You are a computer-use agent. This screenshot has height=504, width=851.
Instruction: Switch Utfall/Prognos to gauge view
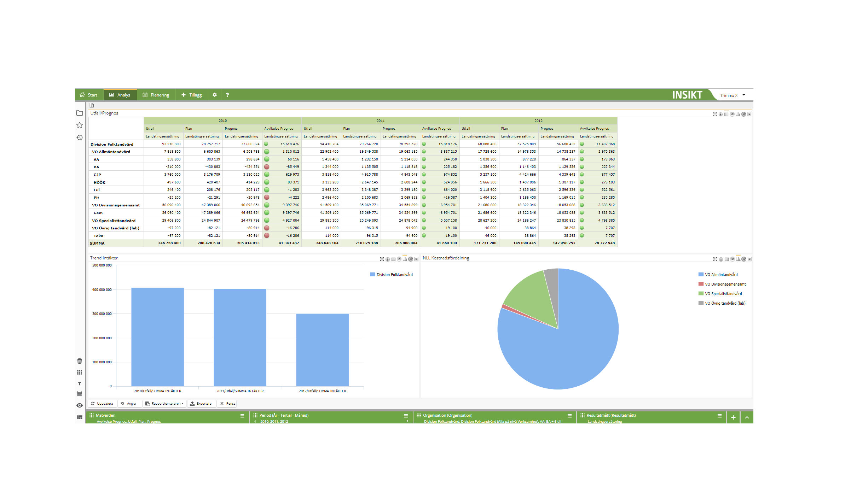tap(732, 114)
